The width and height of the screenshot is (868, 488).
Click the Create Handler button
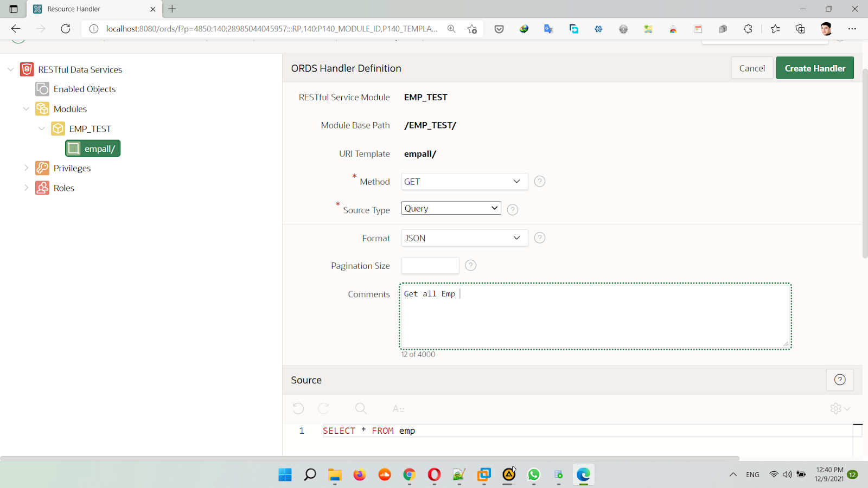point(814,68)
